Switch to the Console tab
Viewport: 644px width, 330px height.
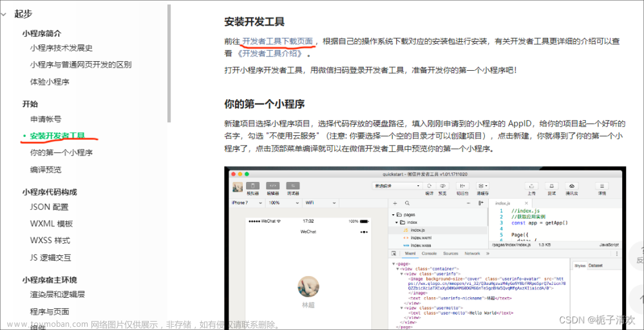[x=429, y=253]
